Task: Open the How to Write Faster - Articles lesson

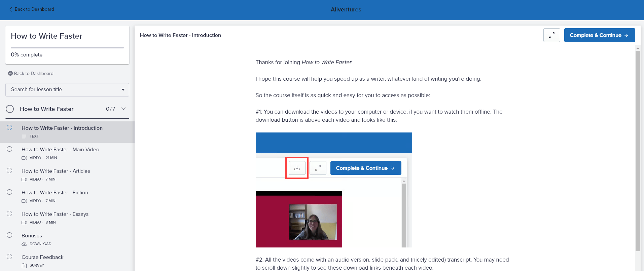Action: click(x=56, y=171)
